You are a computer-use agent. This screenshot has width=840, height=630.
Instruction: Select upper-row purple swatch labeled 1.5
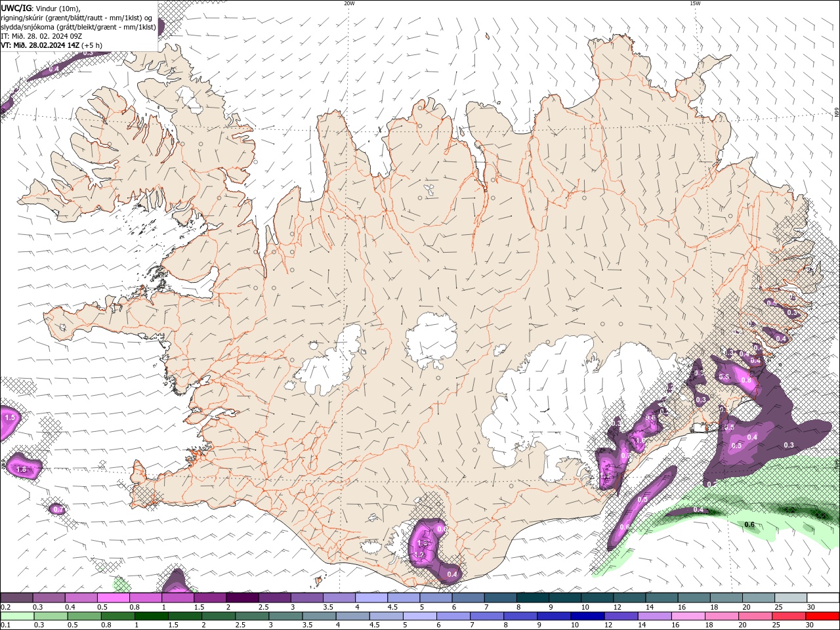pyautogui.click(x=210, y=598)
